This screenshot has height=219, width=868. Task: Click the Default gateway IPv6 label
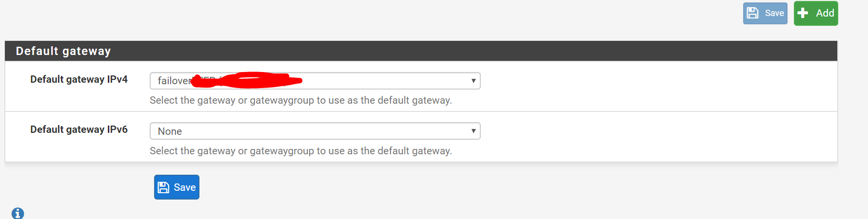79,129
